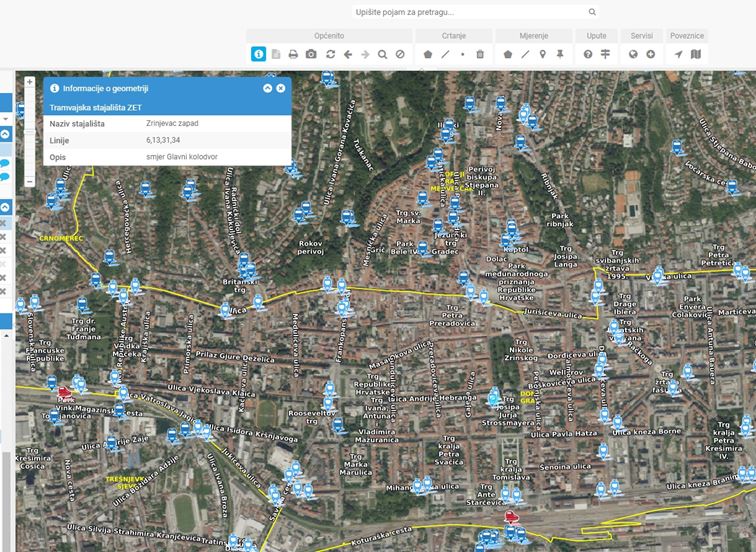Viewport: 756px width, 552px height.
Task: Collapse the upper left sidebar section
Action: (x=4, y=133)
